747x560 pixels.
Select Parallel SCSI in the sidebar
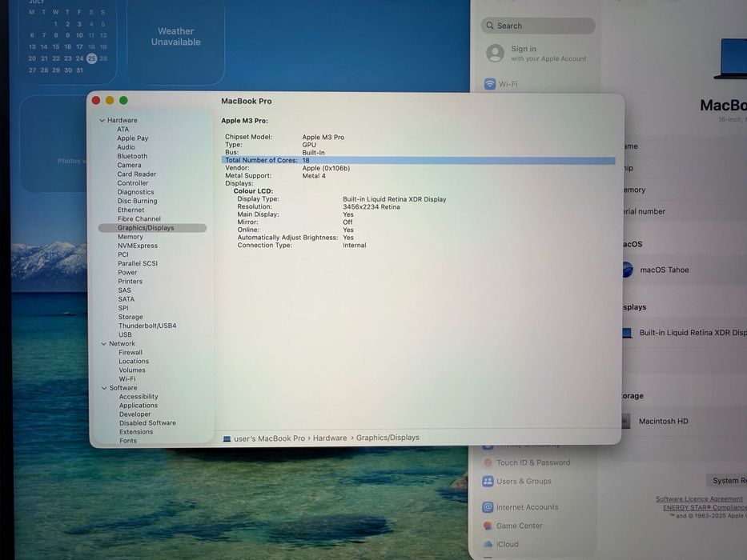click(x=137, y=263)
